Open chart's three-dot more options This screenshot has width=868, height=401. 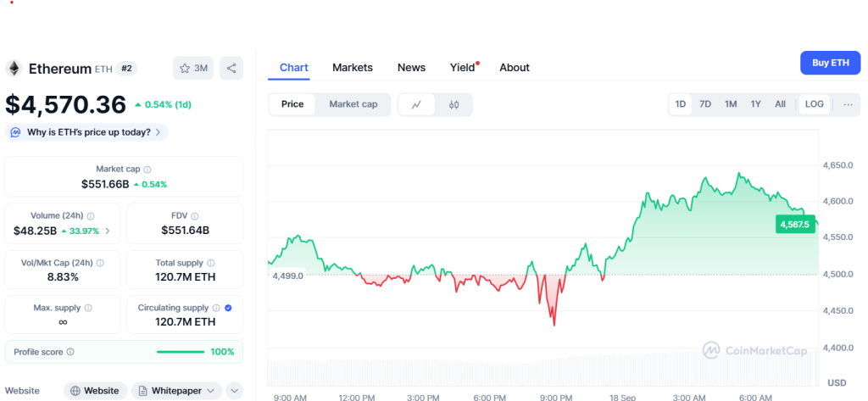coord(849,104)
